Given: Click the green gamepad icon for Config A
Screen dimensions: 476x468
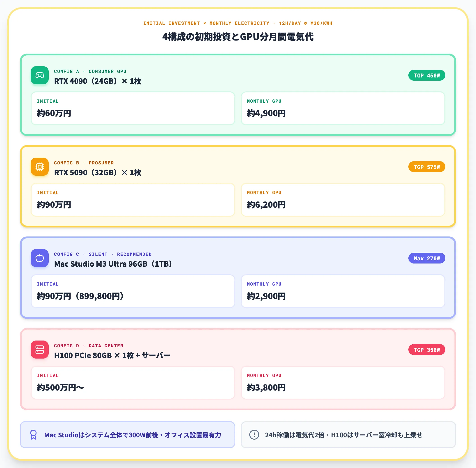Looking at the screenshot, I should pyautogui.click(x=40, y=75).
